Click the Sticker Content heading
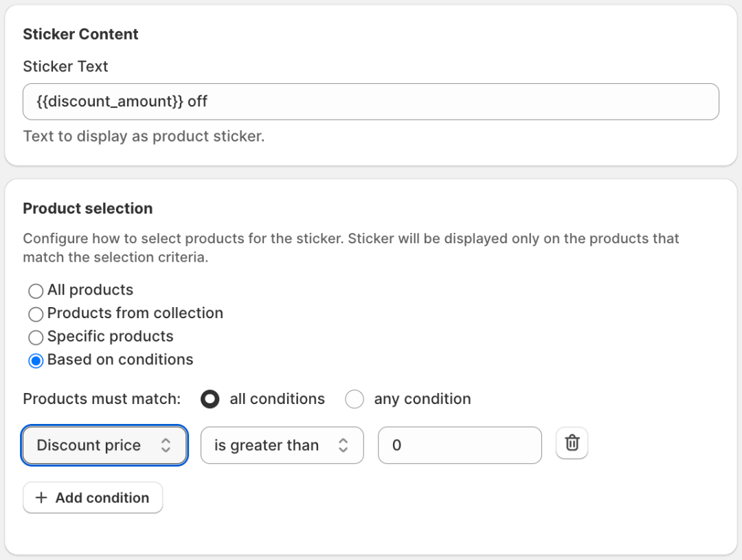Image resolution: width=742 pixels, height=560 pixels. (80, 34)
